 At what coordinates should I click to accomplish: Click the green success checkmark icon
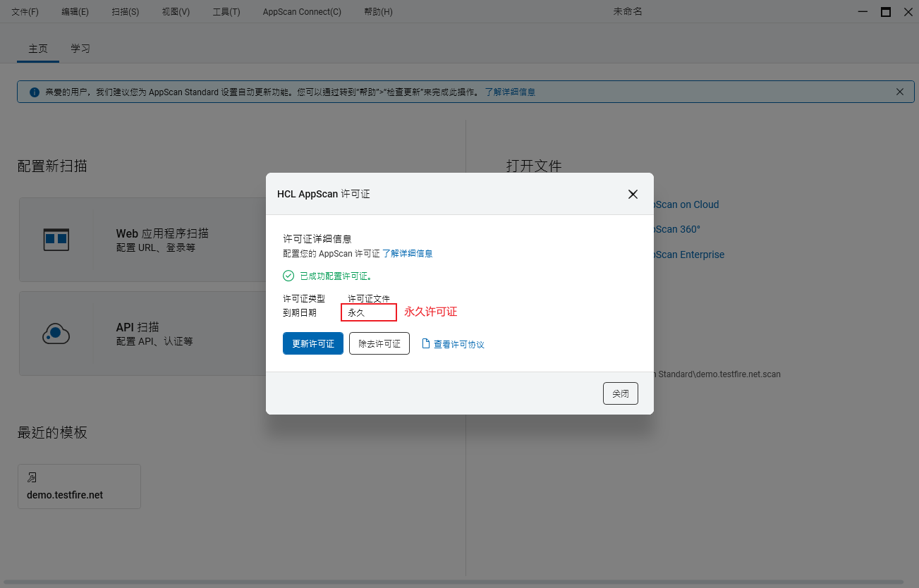[288, 276]
